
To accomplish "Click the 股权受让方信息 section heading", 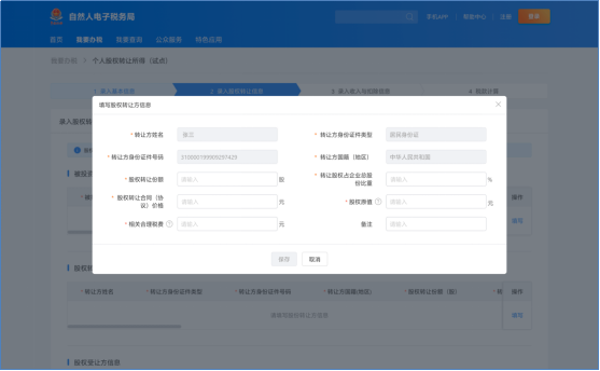I will pos(97,363).
